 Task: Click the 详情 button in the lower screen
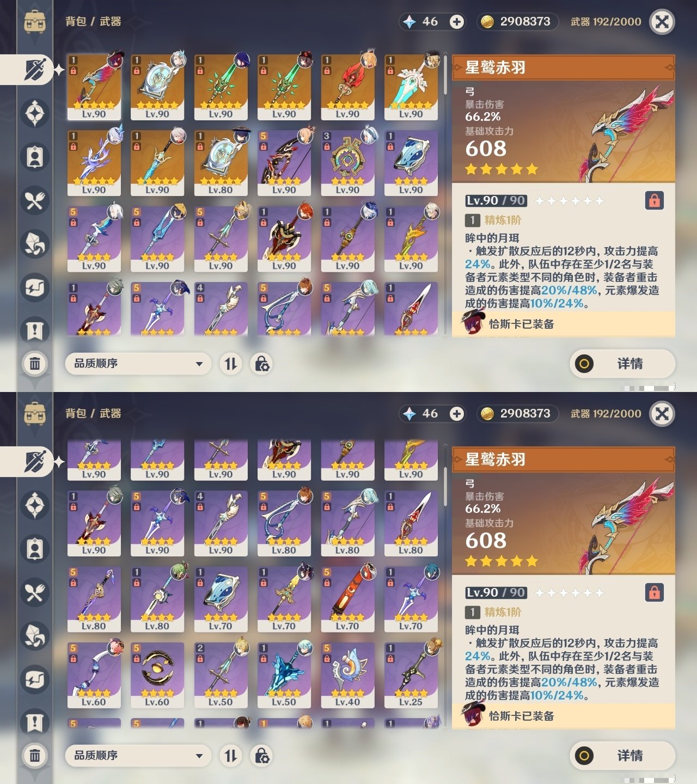[622, 756]
